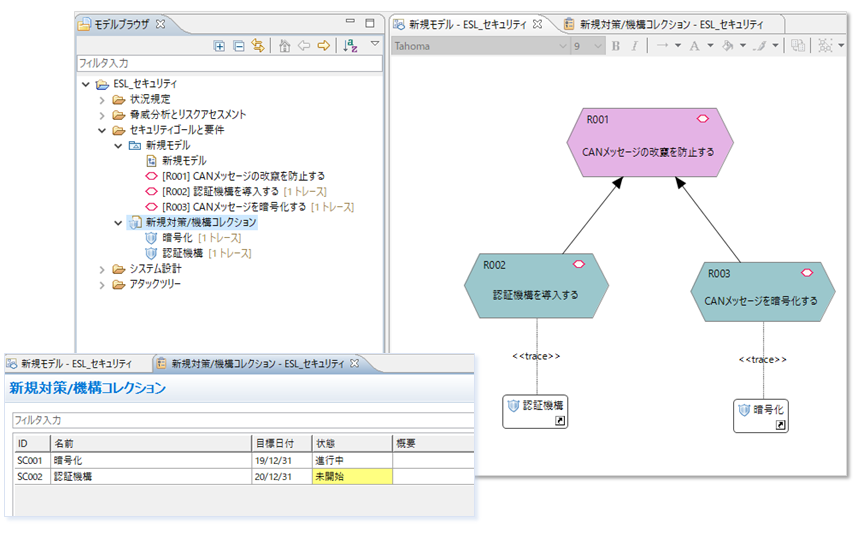The width and height of the screenshot is (862, 544).
Task: Collapse the ESL_セキュリティ root folder
Action: click(86, 84)
